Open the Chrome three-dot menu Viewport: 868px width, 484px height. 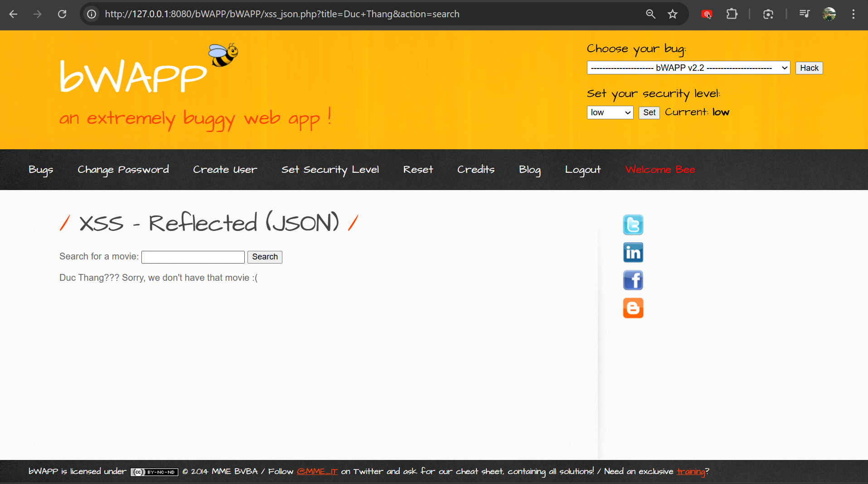[853, 14]
